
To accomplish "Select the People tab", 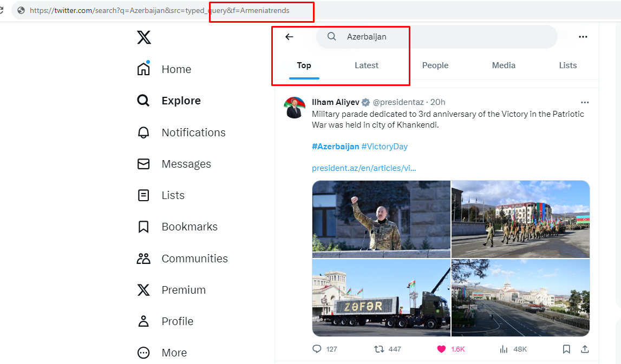I will point(435,65).
